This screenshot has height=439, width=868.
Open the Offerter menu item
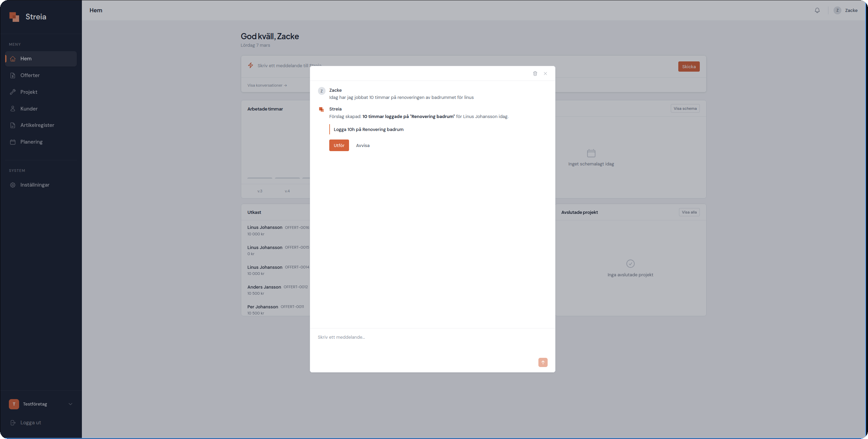pos(30,75)
